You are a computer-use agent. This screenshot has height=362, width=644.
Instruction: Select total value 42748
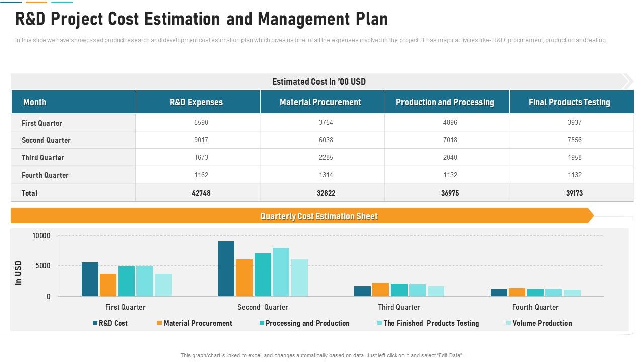point(201,193)
